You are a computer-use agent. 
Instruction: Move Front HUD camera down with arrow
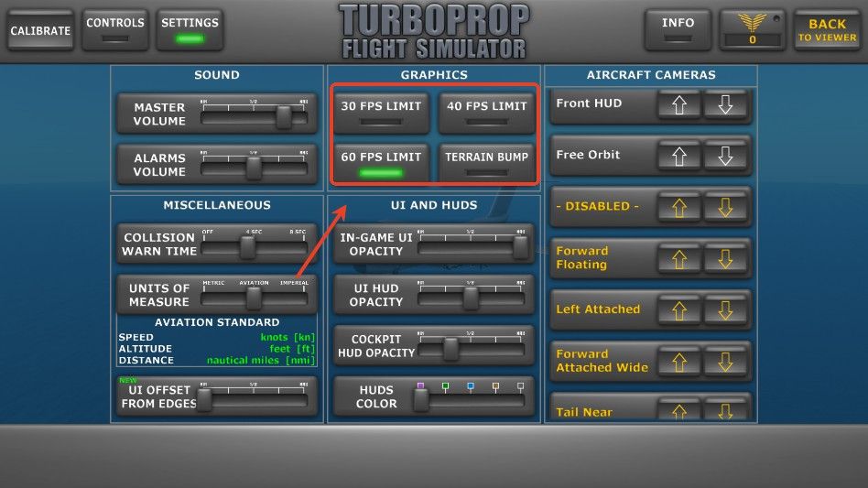pos(724,105)
